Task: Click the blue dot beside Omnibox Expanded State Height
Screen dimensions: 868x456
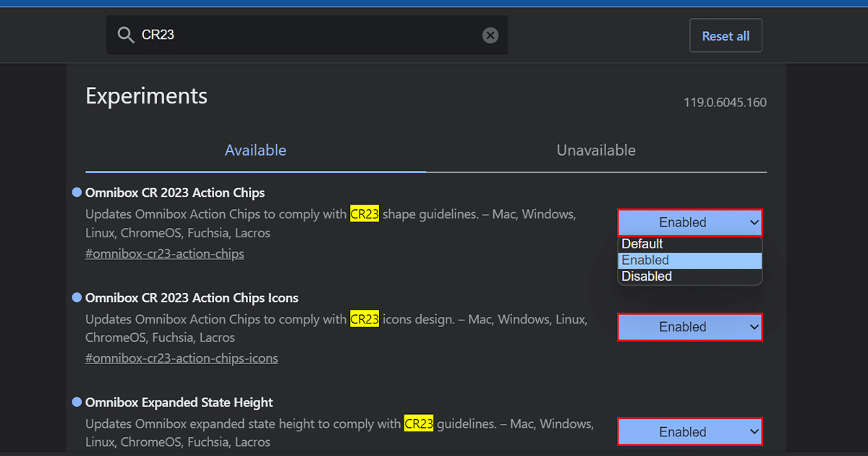Action: (76, 402)
